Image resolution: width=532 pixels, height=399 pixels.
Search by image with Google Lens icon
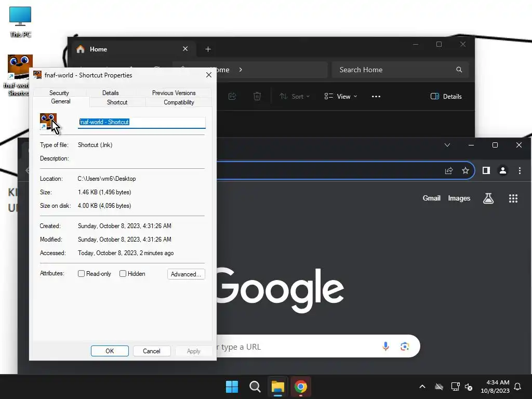404,346
